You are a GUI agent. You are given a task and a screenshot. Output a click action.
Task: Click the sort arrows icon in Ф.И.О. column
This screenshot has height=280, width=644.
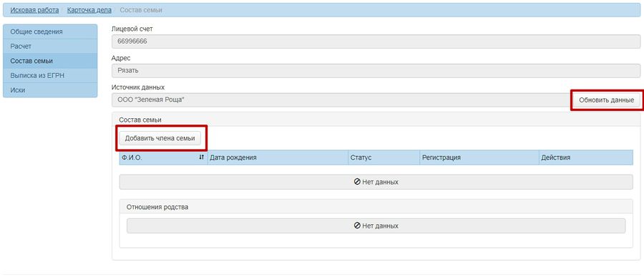tap(201, 158)
